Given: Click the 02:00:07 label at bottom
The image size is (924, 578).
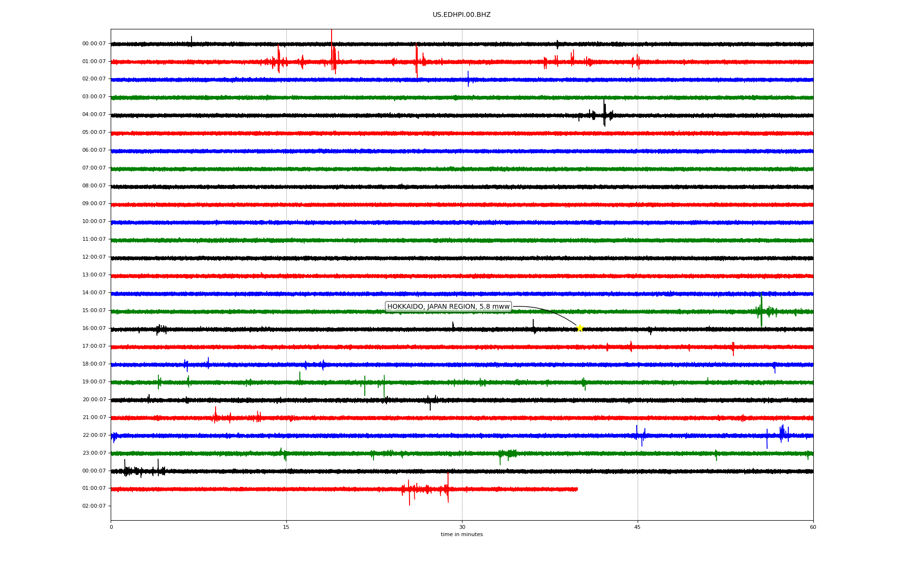Looking at the screenshot, I should [94, 506].
